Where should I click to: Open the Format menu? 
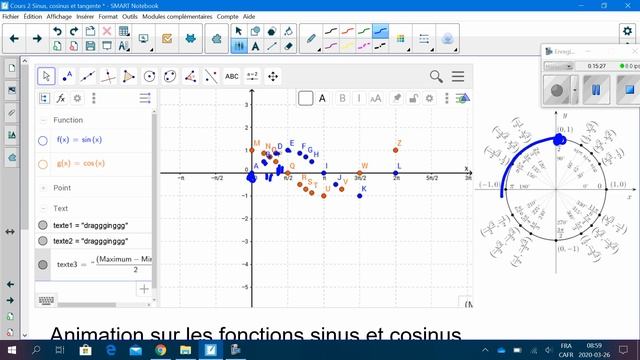point(108,17)
